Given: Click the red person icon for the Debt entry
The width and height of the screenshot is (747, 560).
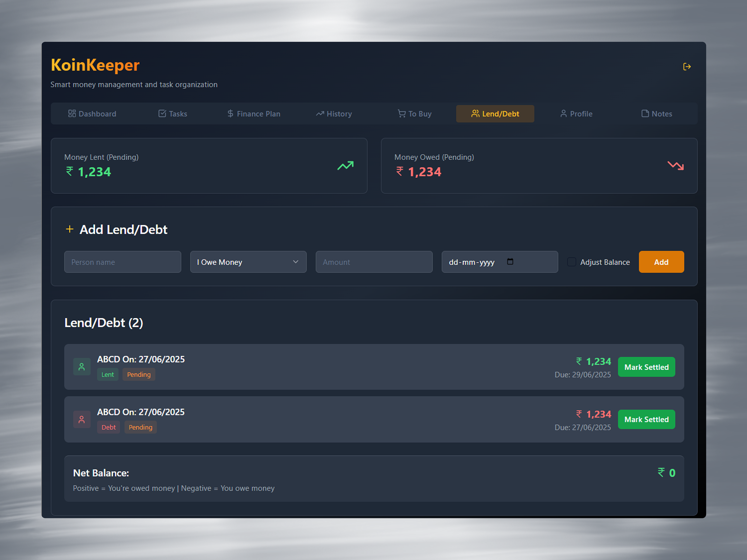Looking at the screenshot, I should 82,420.
